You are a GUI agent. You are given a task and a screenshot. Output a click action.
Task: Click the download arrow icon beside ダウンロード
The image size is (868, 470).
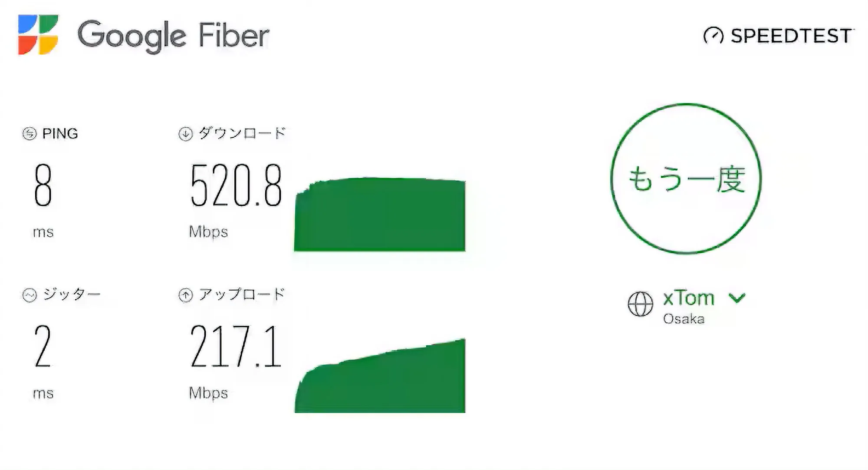(185, 134)
